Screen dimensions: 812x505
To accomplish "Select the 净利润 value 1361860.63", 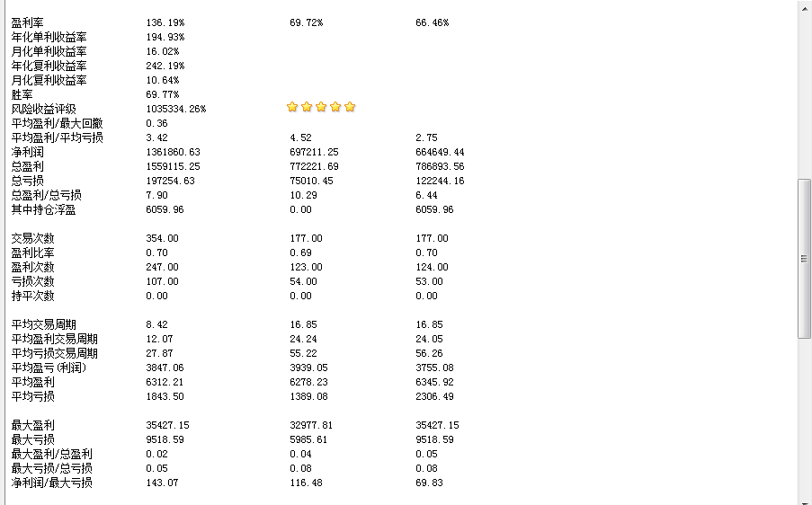I will [x=173, y=152].
